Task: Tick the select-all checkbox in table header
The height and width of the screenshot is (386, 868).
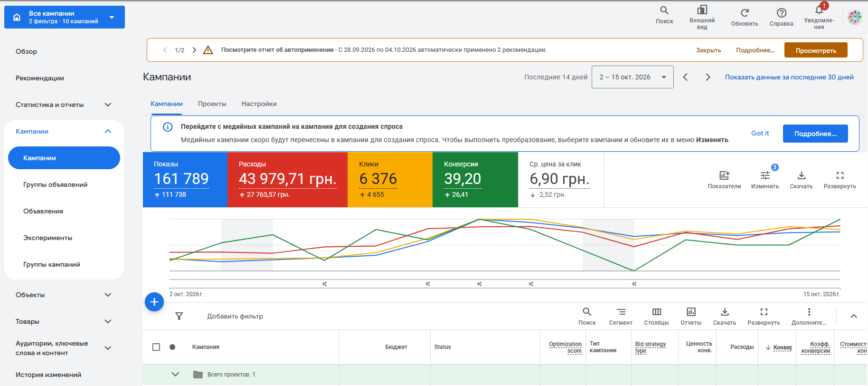Action: tap(156, 347)
